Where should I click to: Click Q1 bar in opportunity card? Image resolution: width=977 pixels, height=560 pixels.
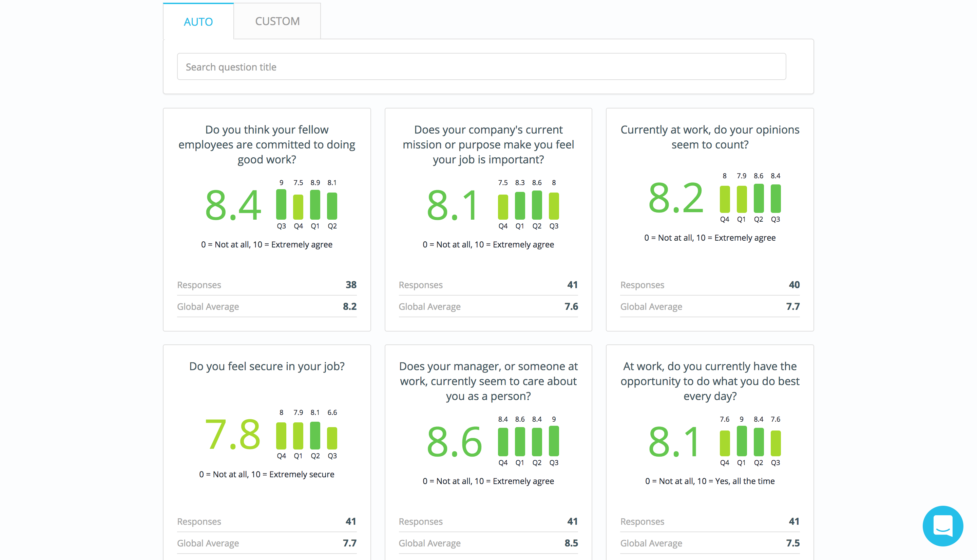pyautogui.click(x=741, y=441)
